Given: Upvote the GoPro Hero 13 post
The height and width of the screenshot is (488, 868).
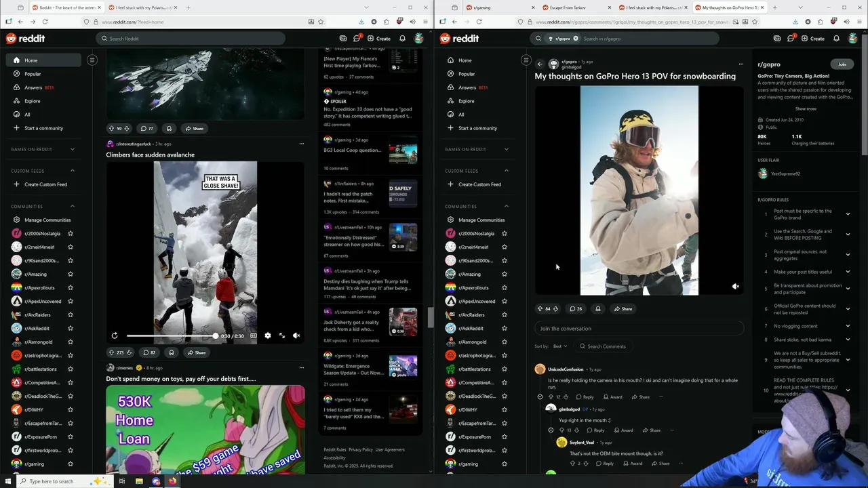Looking at the screenshot, I should pyautogui.click(x=540, y=309).
